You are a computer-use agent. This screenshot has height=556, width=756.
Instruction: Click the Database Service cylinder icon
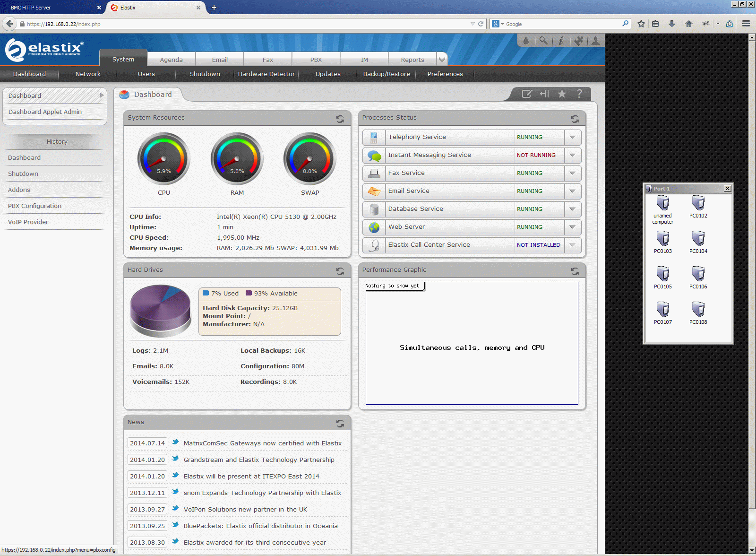coord(374,209)
